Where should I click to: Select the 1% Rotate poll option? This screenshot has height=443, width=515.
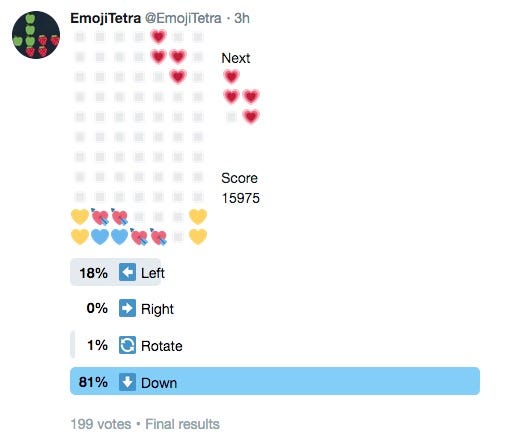(130, 345)
